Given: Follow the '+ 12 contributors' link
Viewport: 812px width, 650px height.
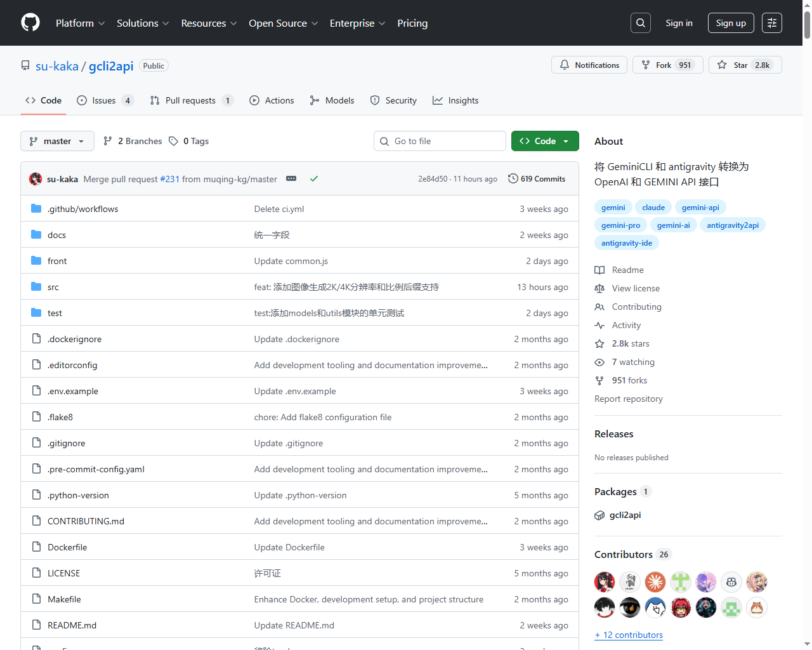Looking at the screenshot, I should click(628, 635).
